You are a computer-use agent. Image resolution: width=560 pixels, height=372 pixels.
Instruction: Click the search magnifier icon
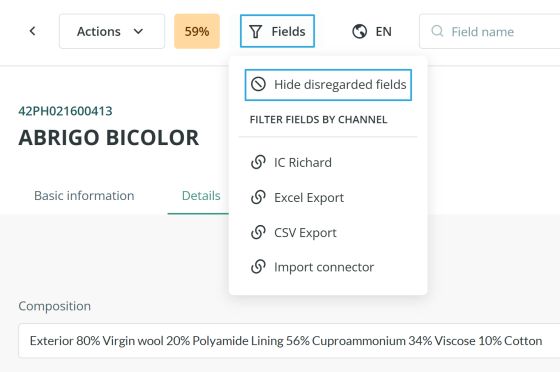click(x=437, y=31)
